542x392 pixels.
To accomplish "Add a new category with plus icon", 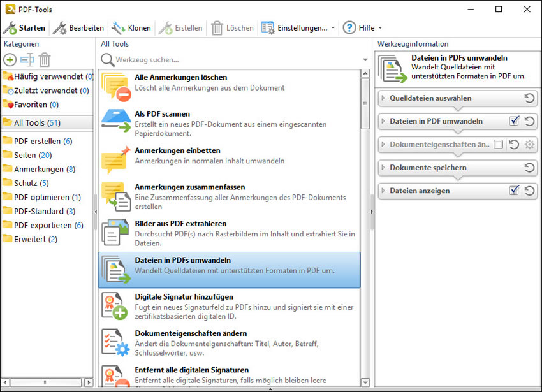I will point(10,60).
